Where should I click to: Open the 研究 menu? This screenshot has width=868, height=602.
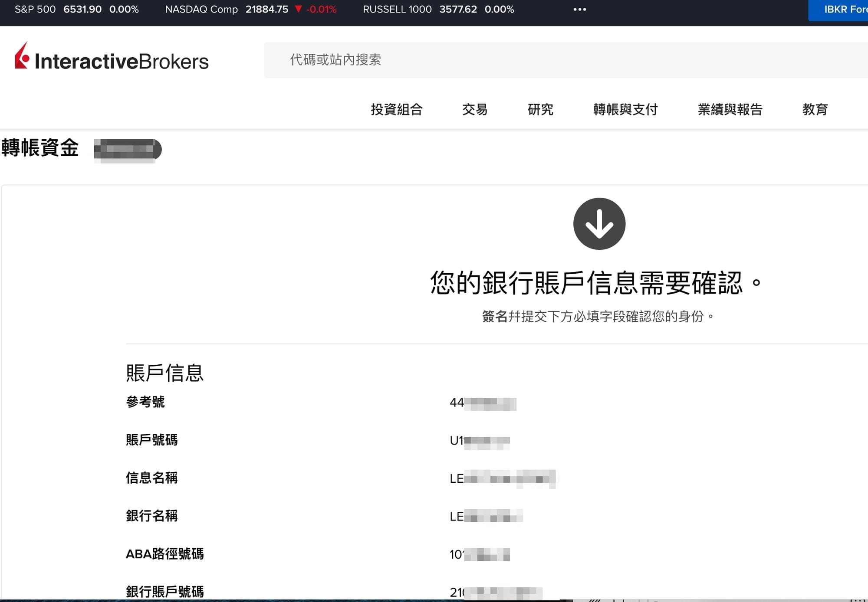click(540, 109)
